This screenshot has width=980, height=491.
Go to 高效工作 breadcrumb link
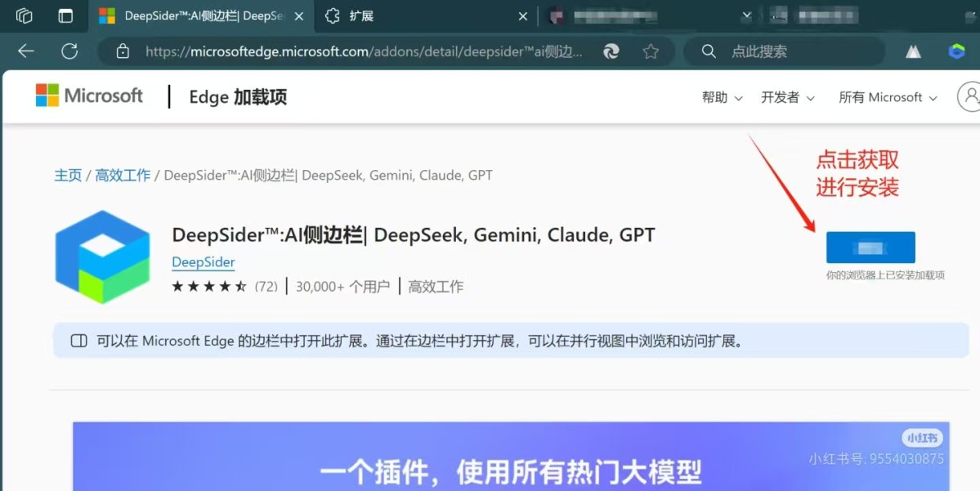tap(123, 175)
